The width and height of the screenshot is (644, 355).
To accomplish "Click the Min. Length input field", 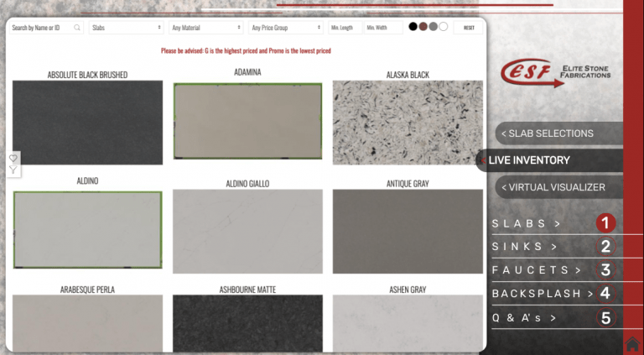I will tap(345, 28).
